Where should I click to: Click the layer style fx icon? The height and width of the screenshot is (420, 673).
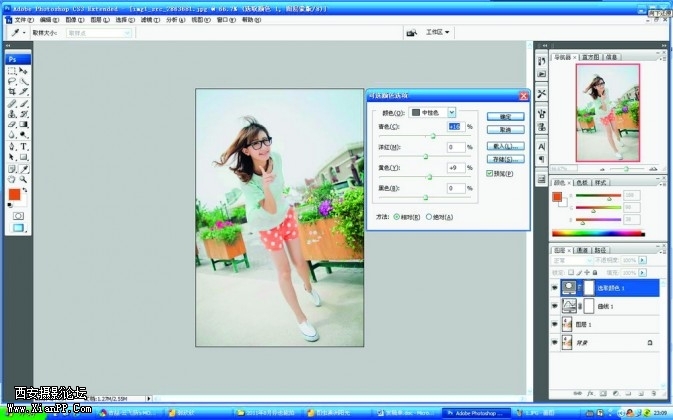pos(590,393)
